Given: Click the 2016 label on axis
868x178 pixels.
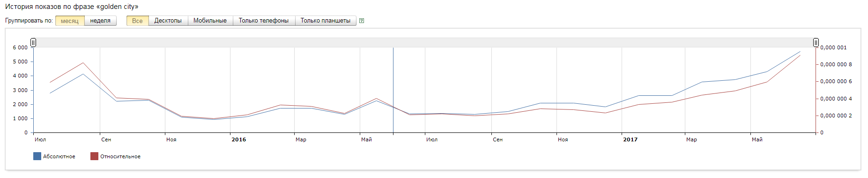Looking at the screenshot, I should point(239,139).
